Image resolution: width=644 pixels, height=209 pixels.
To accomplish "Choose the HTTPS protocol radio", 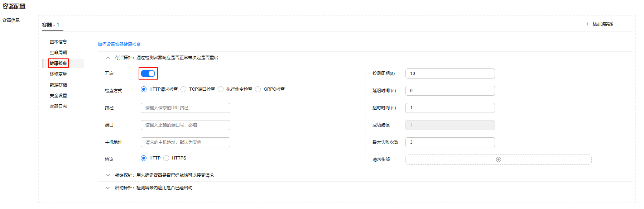I will [166, 158].
